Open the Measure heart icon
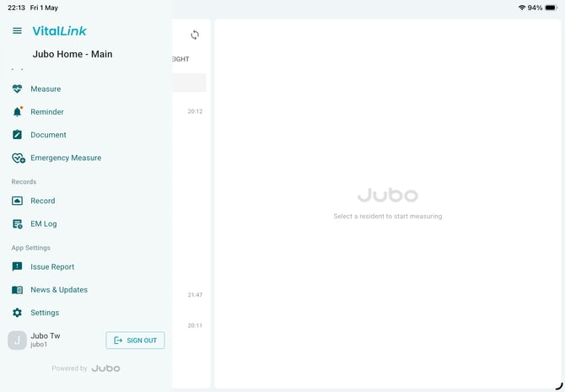Viewport: 565px width, 392px height. coord(17,89)
